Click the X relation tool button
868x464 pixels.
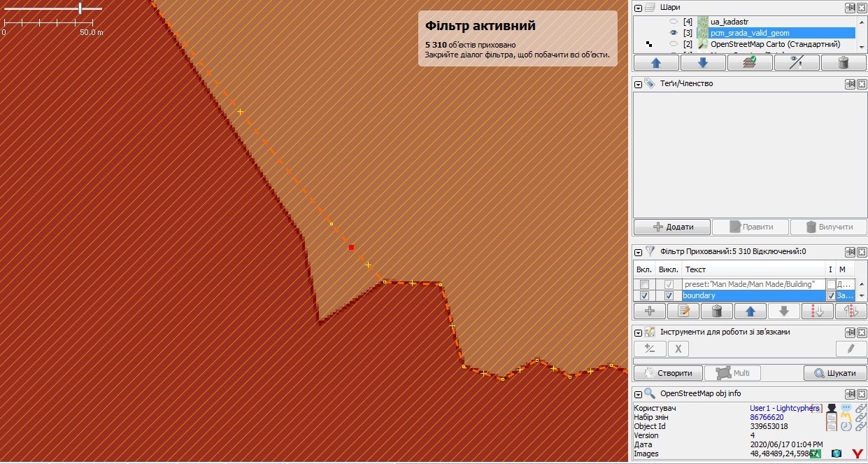pyautogui.click(x=678, y=349)
